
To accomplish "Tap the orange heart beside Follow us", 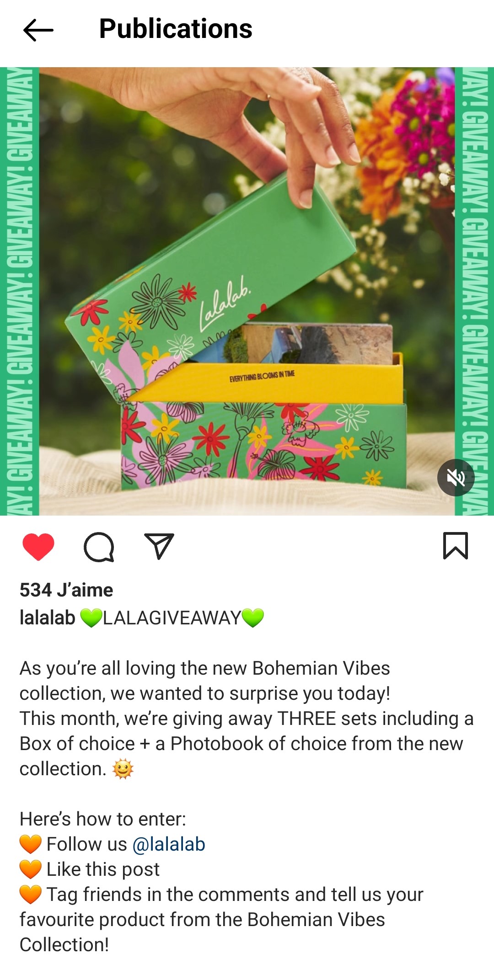I will pos(31,844).
